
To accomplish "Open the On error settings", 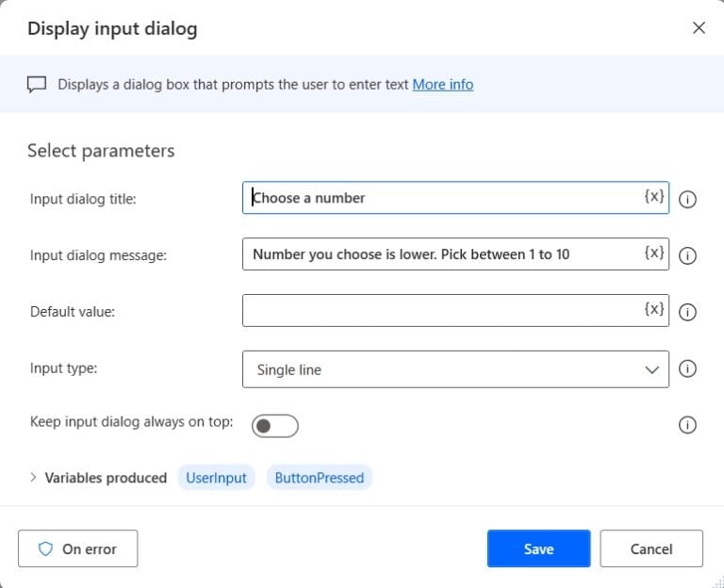I will pos(78,548).
